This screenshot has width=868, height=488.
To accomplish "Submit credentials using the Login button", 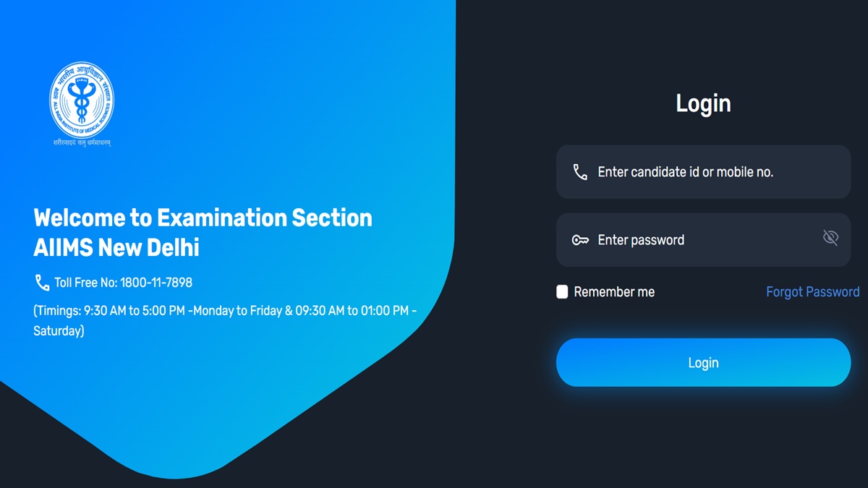I will pyautogui.click(x=703, y=362).
